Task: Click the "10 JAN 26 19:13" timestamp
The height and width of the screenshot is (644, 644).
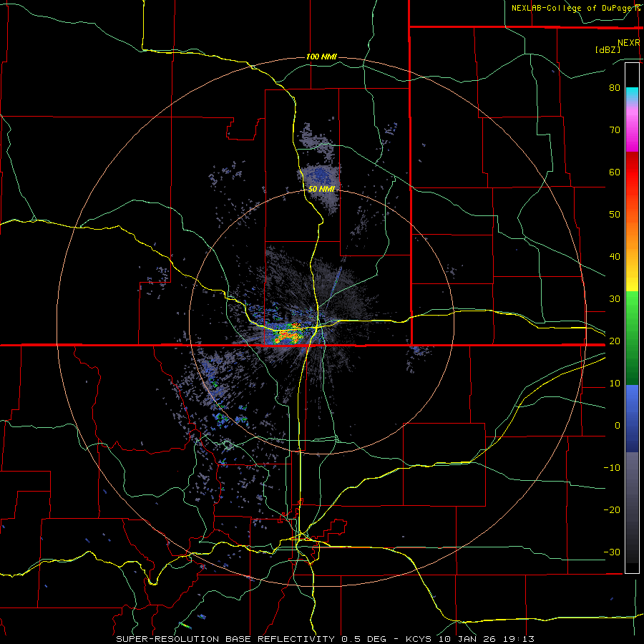Action: 487,639
